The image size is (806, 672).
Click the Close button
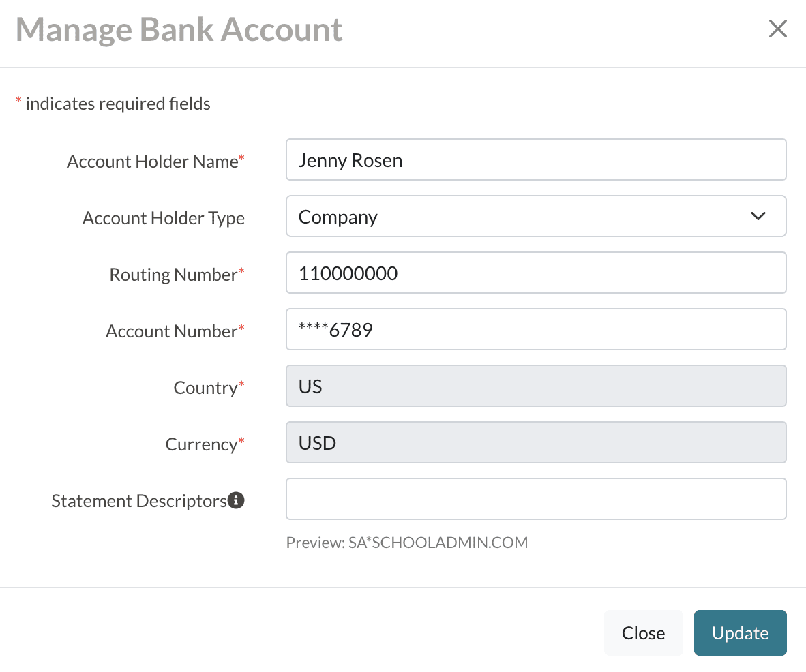[x=643, y=632]
